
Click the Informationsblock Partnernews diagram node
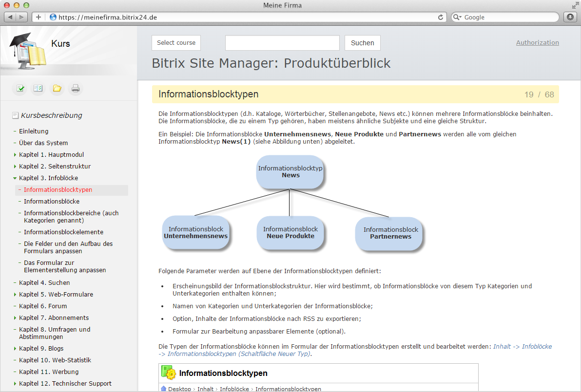[390, 233]
